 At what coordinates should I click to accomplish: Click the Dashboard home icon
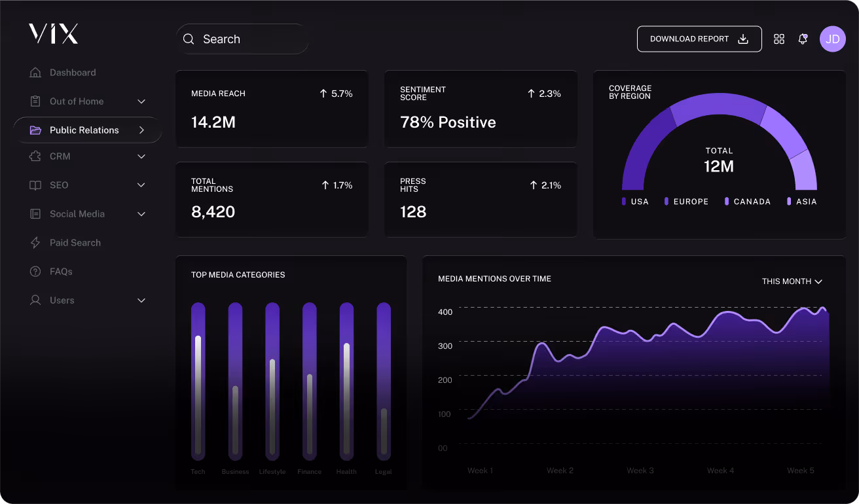point(35,73)
